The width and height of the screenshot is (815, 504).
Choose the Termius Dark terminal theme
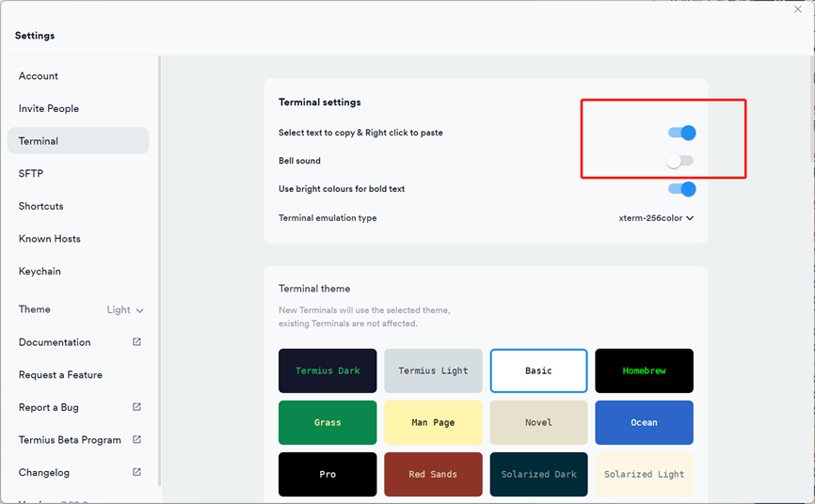pos(328,371)
